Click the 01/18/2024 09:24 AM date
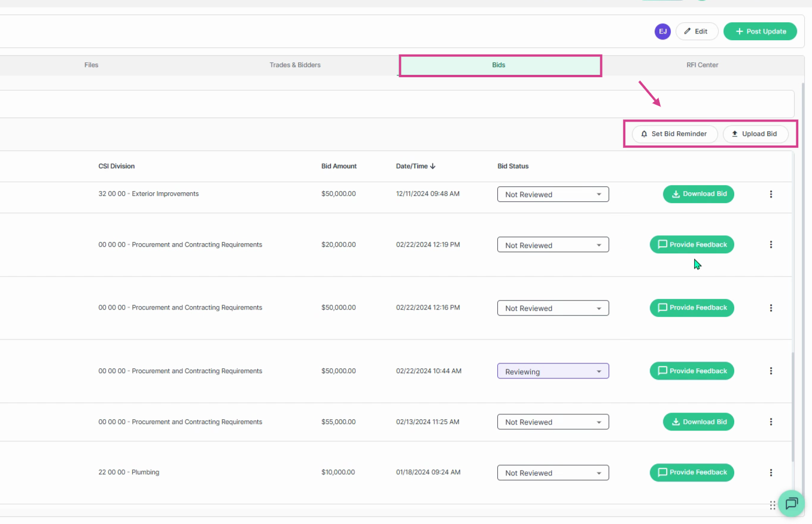The height and width of the screenshot is (524, 812). [428, 472]
